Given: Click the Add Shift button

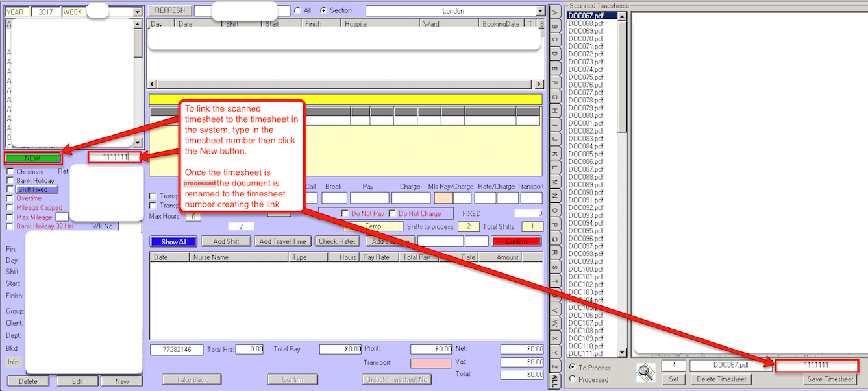Looking at the screenshot, I should pos(225,241).
